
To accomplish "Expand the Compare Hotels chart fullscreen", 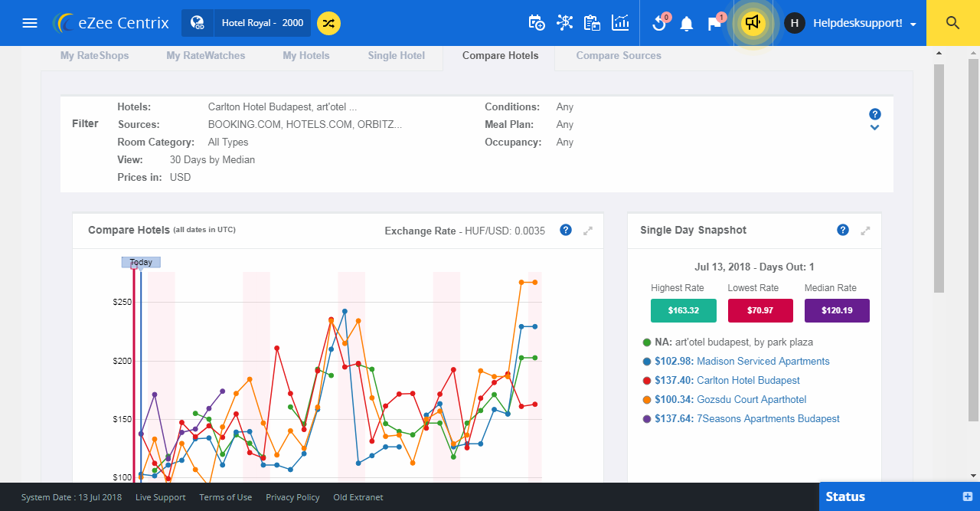I will click(588, 231).
